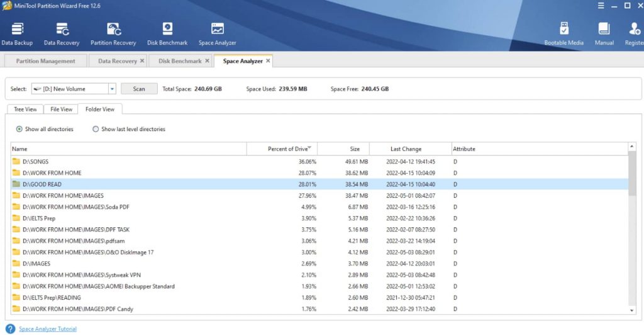Click the Space Free 240.45 GB value
Image resolution: width=644 pixels, height=335 pixels.
(x=375, y=89)
